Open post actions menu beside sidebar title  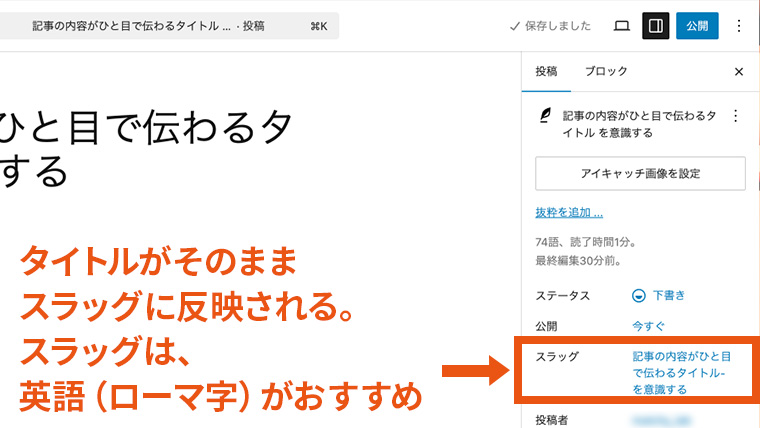coord(735,116)
